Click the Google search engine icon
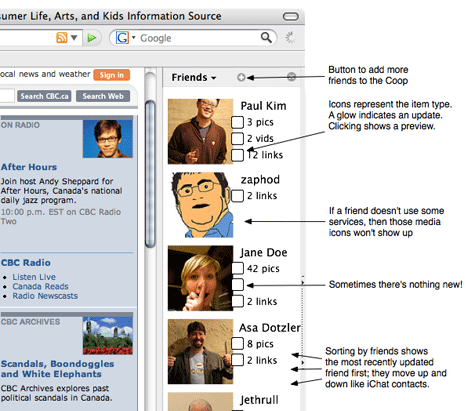This screenshot has height=411, width=475. [x=122, y=38]
